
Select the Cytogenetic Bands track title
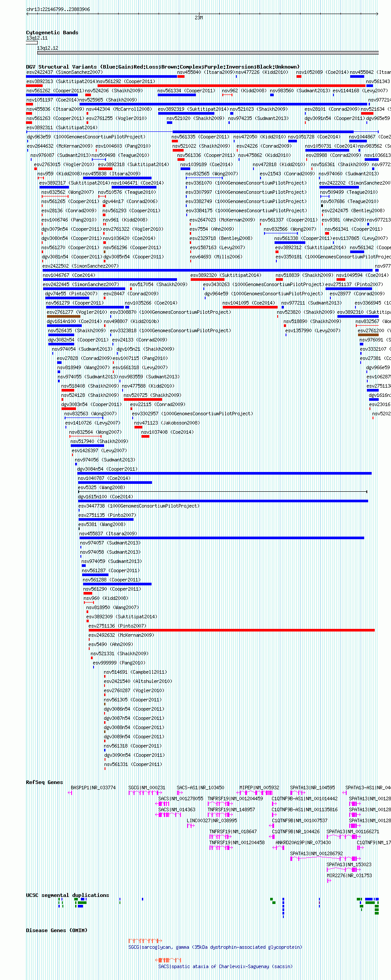(52, 33)
